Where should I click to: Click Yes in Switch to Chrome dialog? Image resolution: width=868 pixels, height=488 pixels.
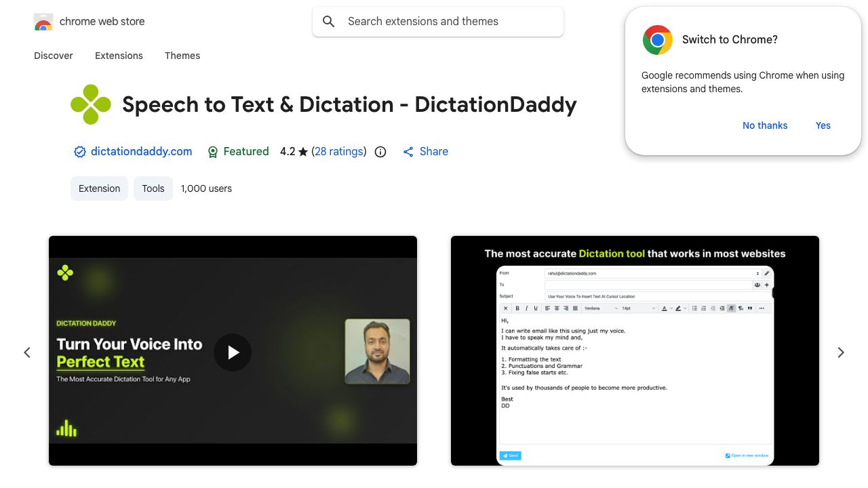pyautogui.click(x=823, y=125)
